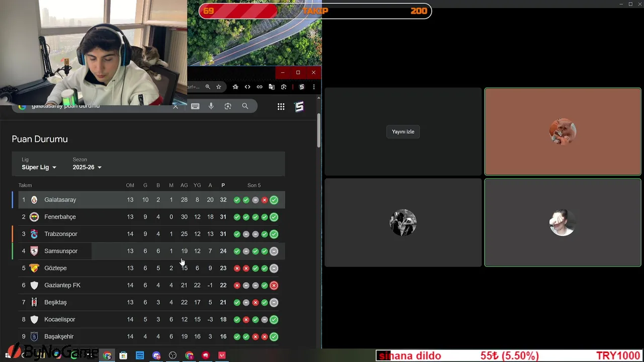Open the red app icon beside Valorant
The height and width of the screenshot is (362, 644).
pos(205,355)
